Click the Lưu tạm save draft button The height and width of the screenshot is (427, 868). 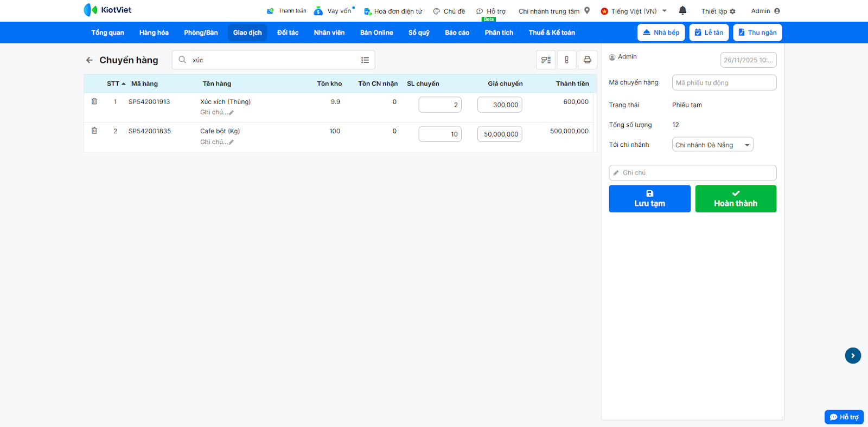649,199
